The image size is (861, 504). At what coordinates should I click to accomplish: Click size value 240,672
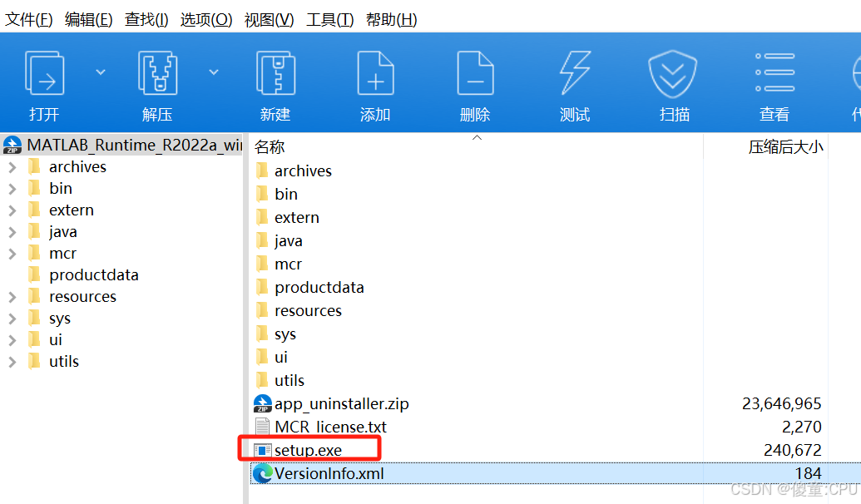[792, 450]
